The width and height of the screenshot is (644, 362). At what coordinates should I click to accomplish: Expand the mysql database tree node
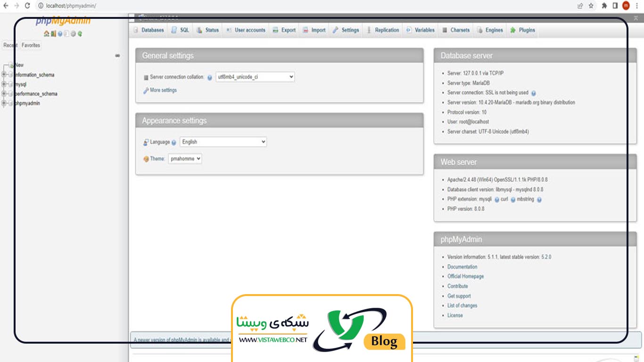(x=4, y=84)
